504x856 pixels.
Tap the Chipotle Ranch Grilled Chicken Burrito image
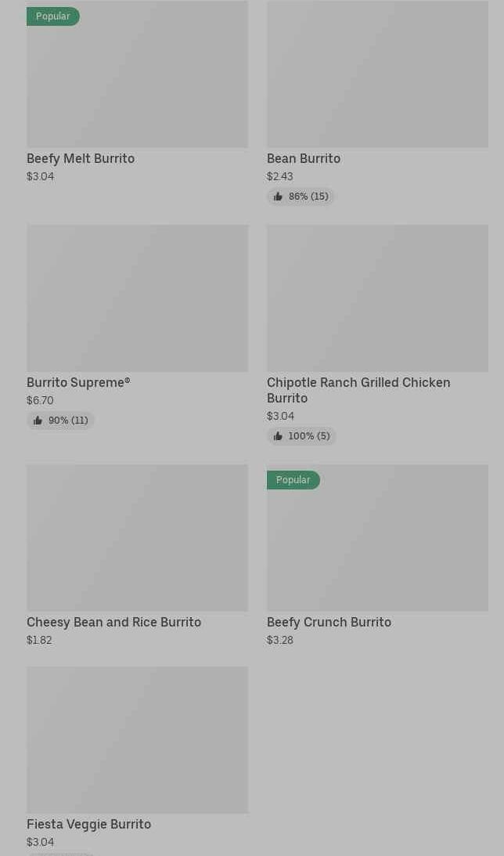click(377, 298)
